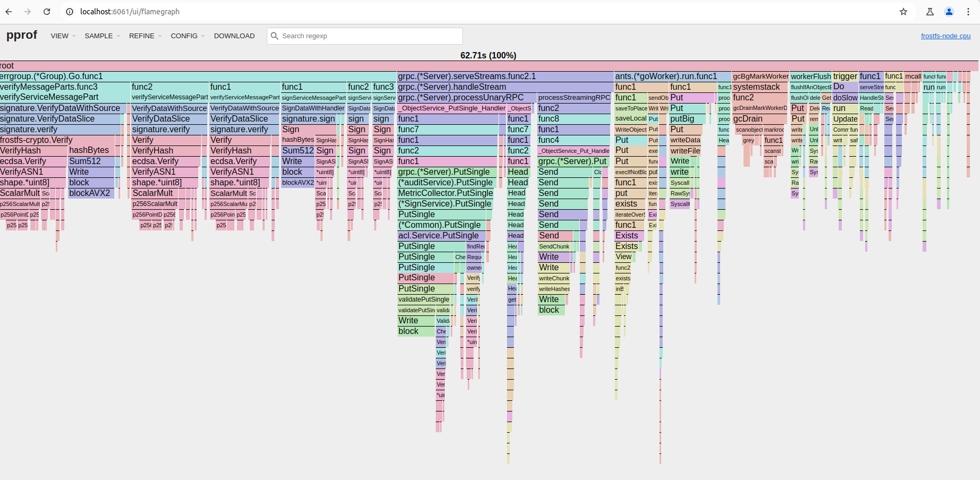Select the errgroup.(*Group).Go.func1 frame
Viewport: 980px width, 480px height.
tap(198, 76)
